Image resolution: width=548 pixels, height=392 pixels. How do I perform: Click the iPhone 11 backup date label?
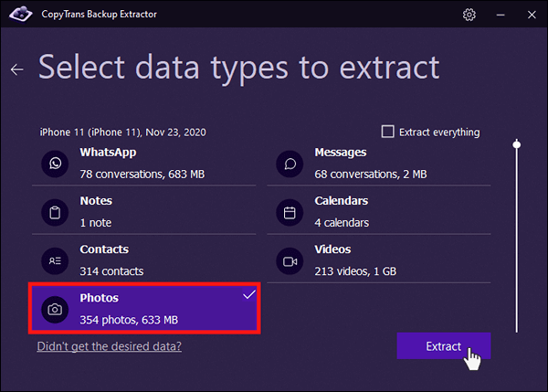pos(123,132)
